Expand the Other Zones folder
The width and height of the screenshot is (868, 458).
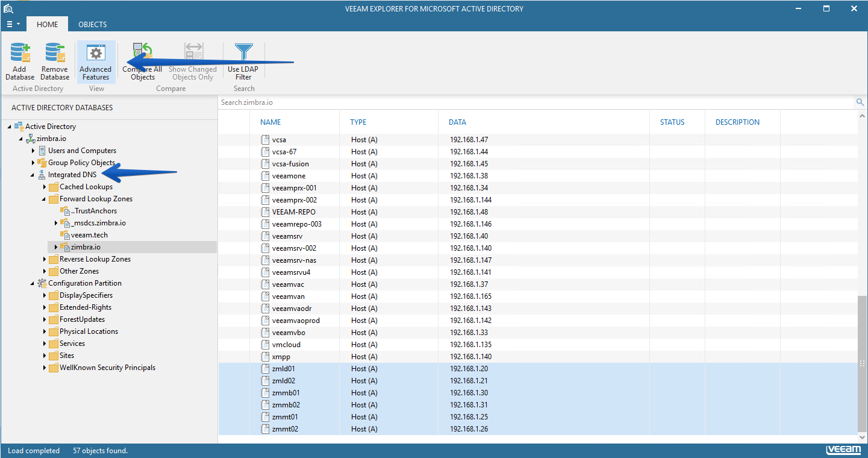click(x=45, y=271)
